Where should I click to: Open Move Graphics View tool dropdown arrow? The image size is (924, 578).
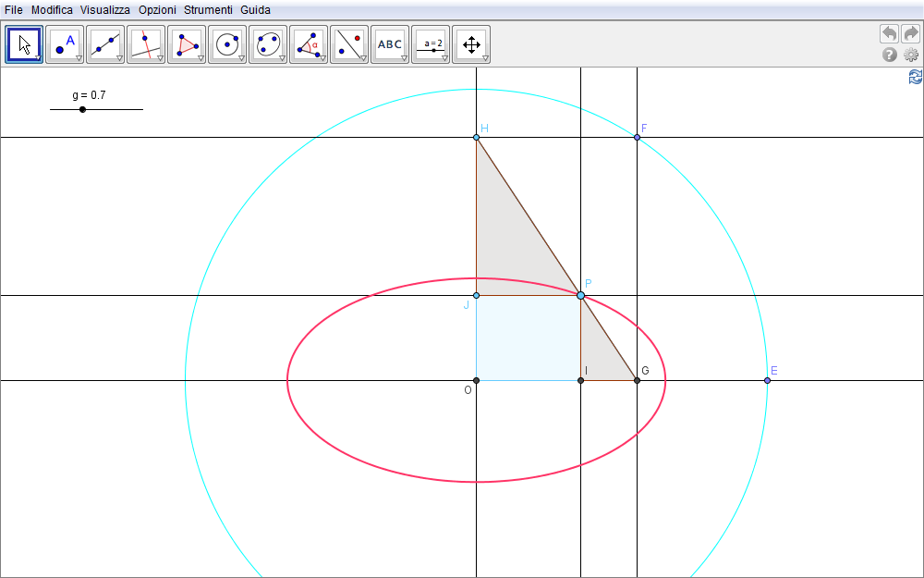click(485, 58)
